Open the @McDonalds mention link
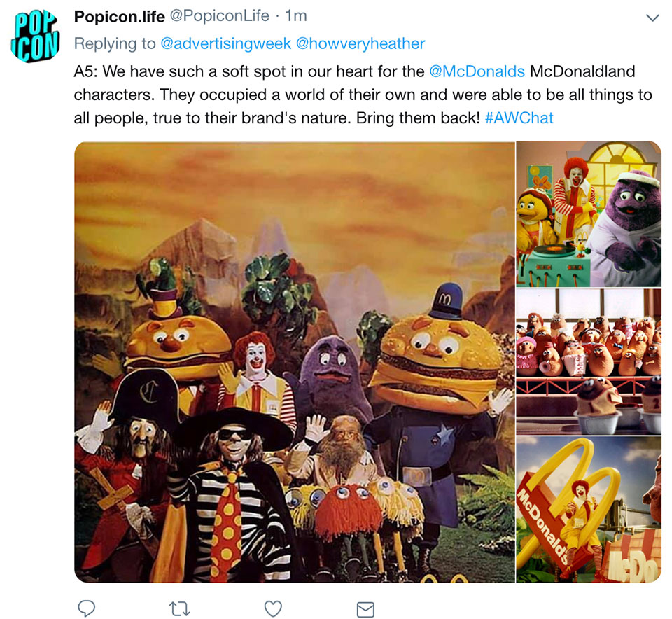The width and height of the screenshot is (672, 619). click(477, 71)
